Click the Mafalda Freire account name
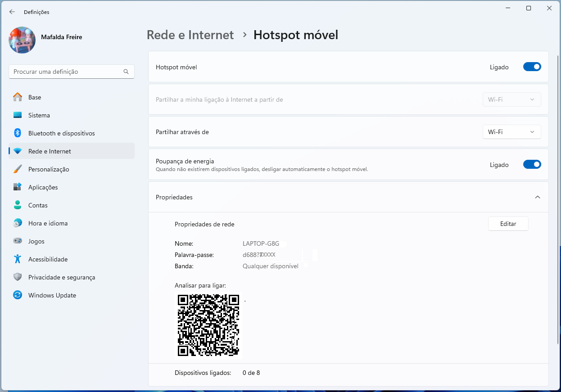 [61, 37]
